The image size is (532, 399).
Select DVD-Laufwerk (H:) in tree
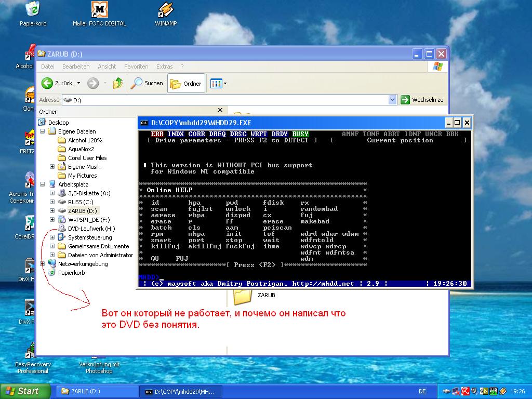91,229
